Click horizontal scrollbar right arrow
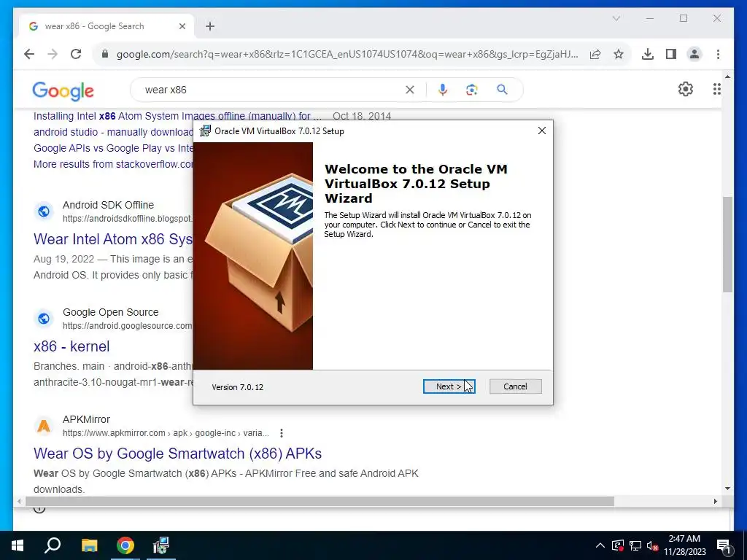This screenshot has height=560, width=747. [x=715, y=502]
